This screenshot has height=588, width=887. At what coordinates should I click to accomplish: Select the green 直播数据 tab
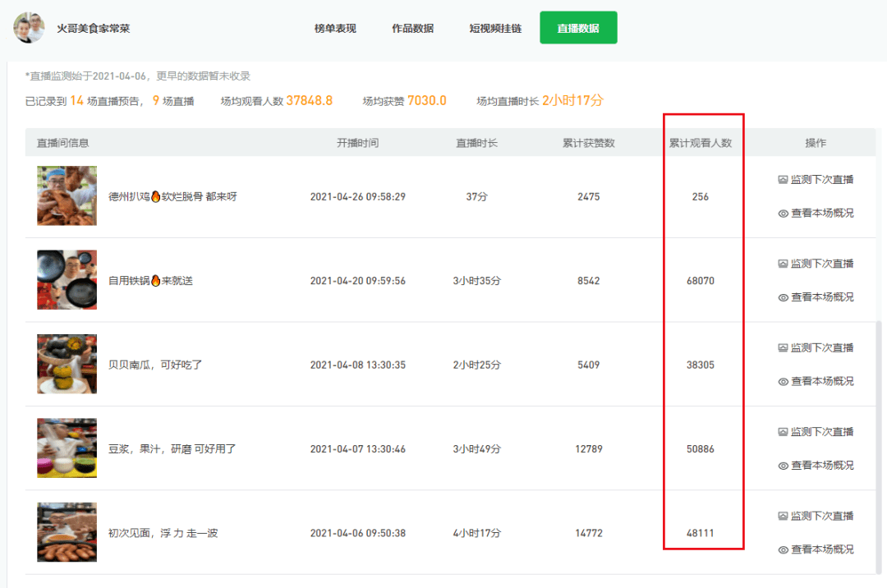tap(578, 28)
